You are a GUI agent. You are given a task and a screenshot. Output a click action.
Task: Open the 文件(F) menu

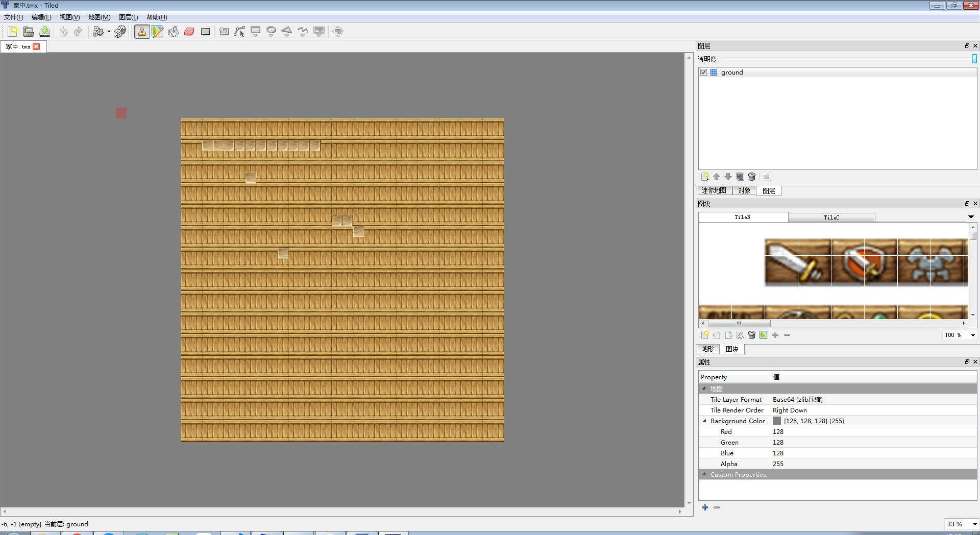[14, 17]
